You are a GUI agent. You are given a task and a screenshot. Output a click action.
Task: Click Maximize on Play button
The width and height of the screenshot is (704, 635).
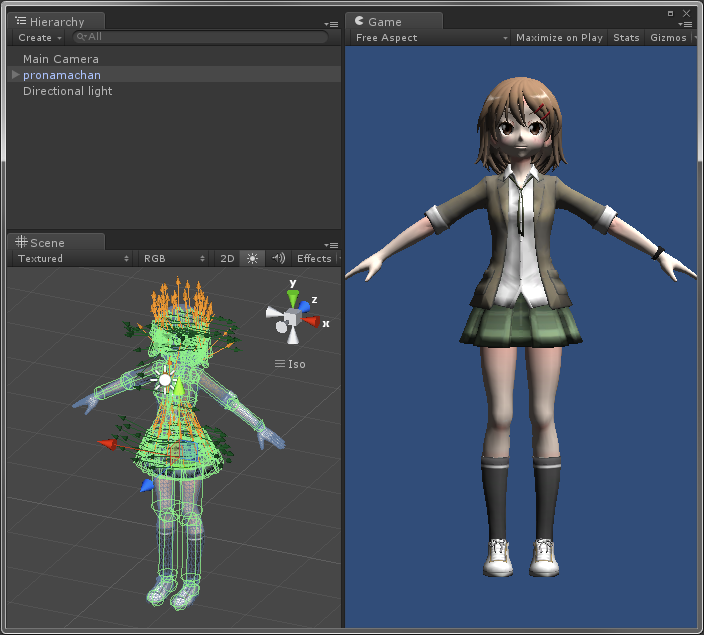click(559, 38)
